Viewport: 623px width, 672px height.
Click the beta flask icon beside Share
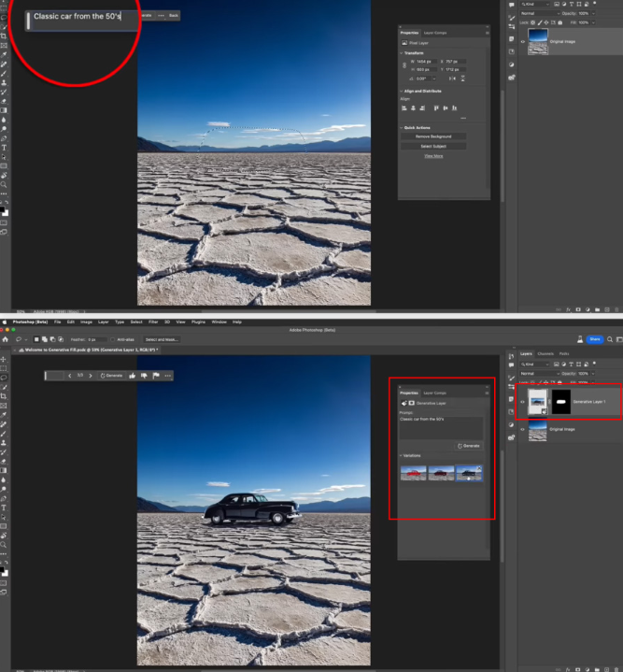[x=580, y=339]
